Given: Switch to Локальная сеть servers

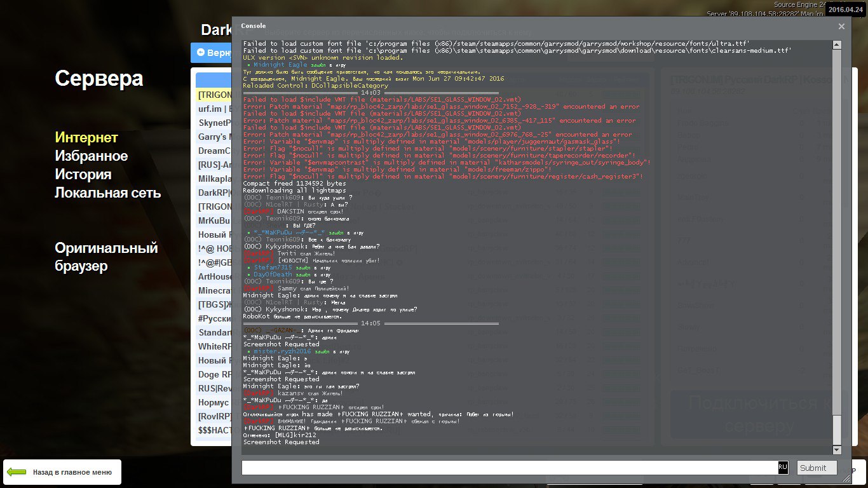Looking at the screenshot, I should [x=107, y=193].
